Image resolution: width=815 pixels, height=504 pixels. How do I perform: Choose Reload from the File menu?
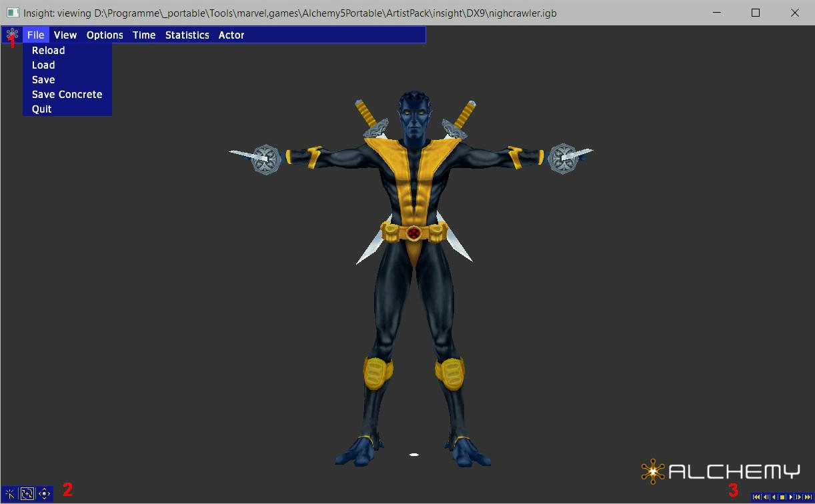coord(67,50)
